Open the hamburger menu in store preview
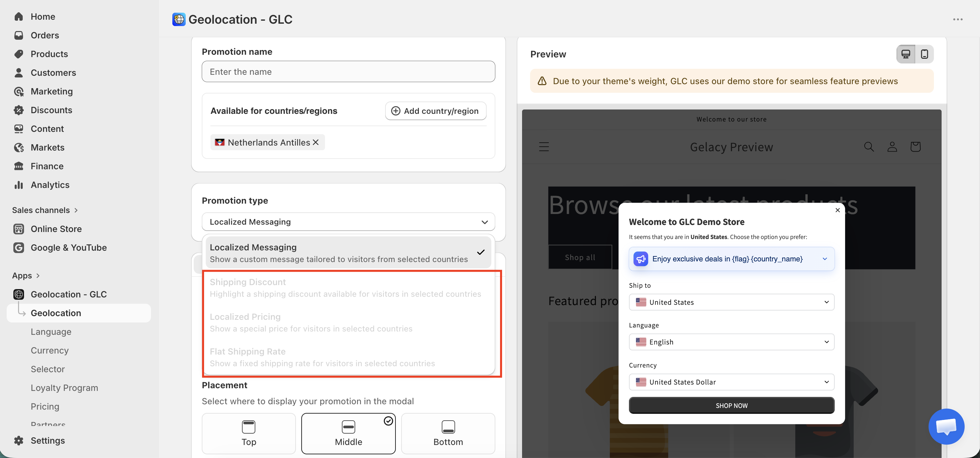The height and width of the screenshot is (458, 980). click(544, 147)
